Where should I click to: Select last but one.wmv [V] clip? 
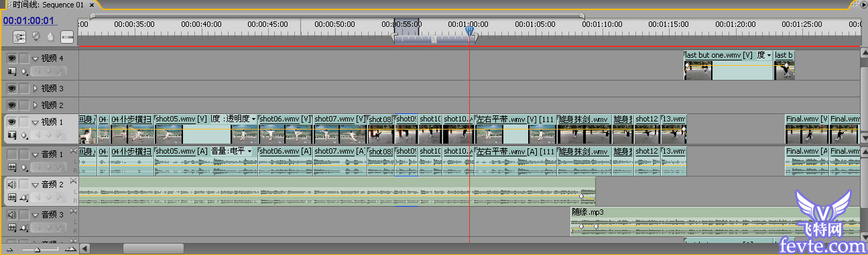click(729, 65)
